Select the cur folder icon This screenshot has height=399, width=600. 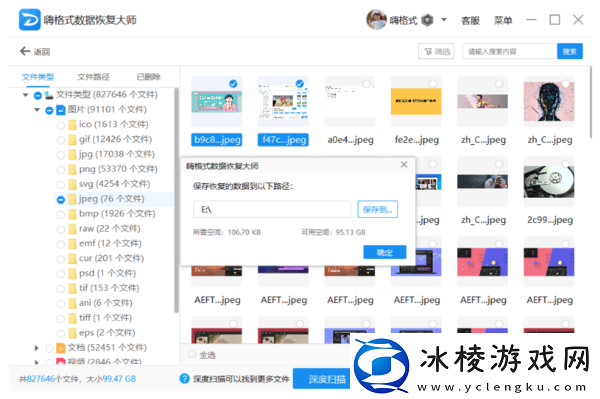(72, 259)
